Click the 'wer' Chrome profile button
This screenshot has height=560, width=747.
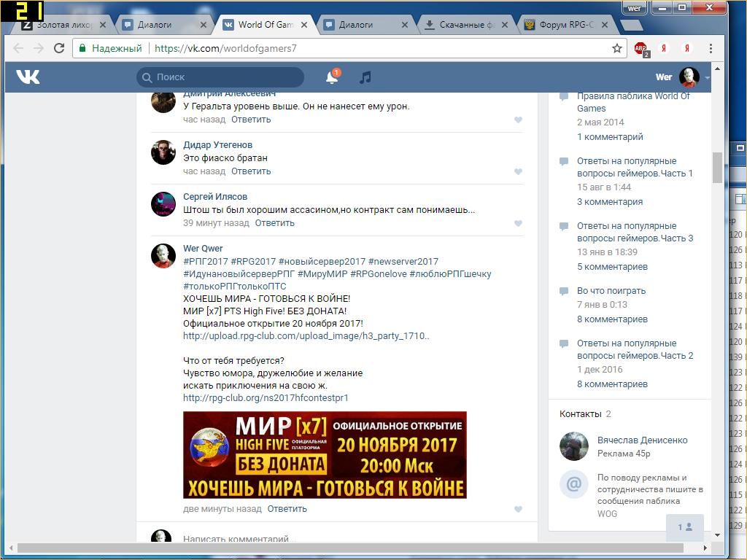pos(634,8)
